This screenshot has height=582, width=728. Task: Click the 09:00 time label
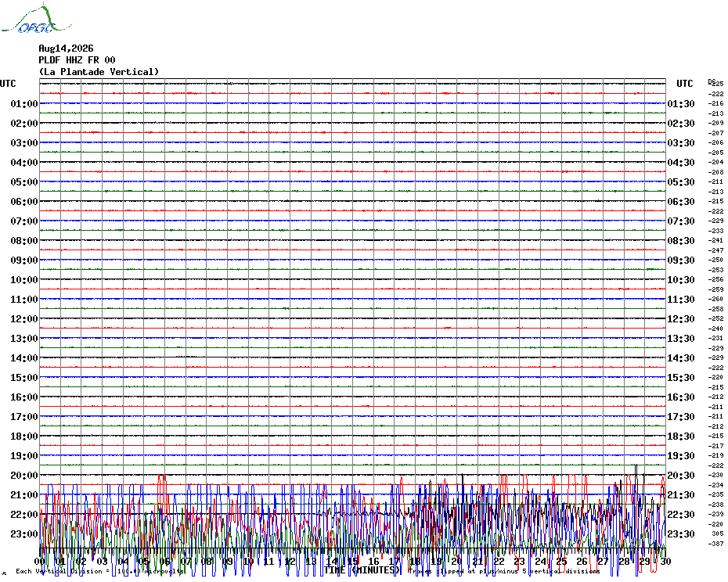24,260
